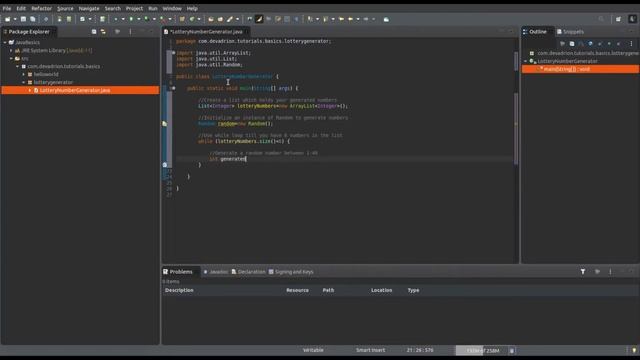
Task: Click the cloud icon in main toolbar
Action: pos(386,19)
